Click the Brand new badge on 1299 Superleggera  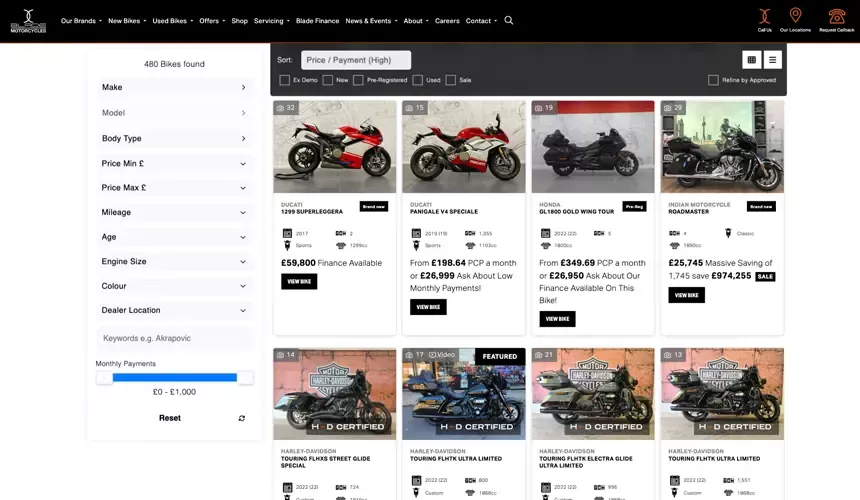(x=374, y=207)
